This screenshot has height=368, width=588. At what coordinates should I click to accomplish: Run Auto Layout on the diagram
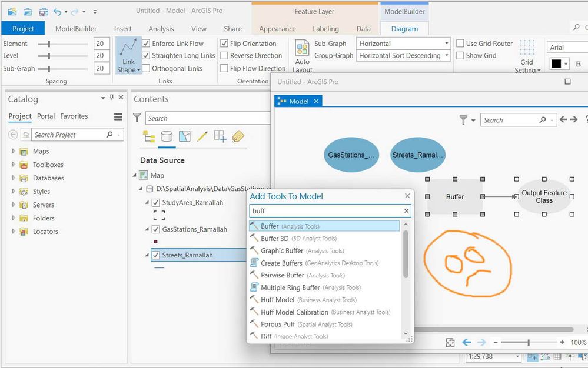(x=303, y=56)
